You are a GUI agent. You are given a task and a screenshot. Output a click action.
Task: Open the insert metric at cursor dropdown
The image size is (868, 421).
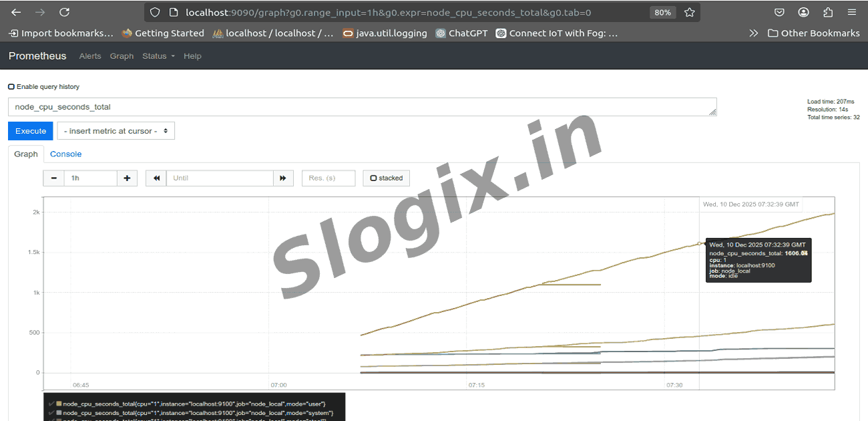pyautogui.click(x=116, y=131)
